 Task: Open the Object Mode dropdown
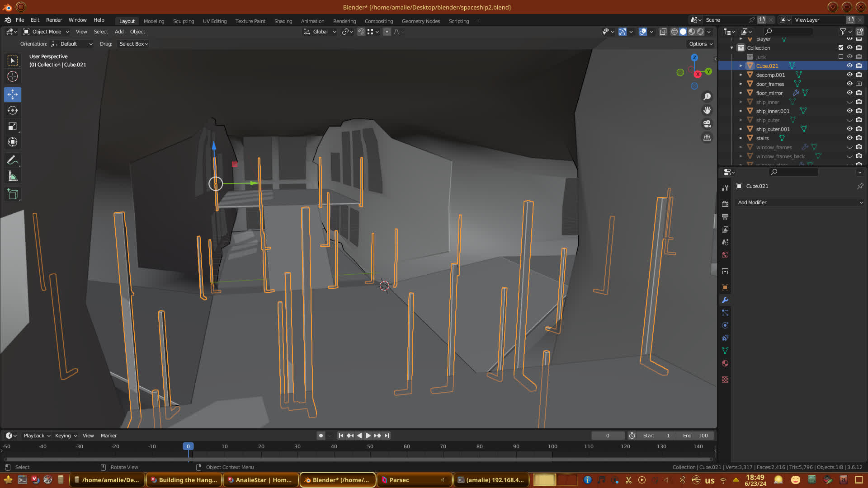click(x=46, y=32)
